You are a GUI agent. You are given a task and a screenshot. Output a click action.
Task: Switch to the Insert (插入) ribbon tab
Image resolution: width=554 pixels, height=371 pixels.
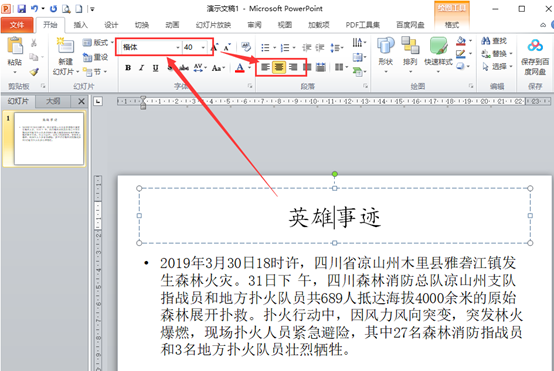[x=80, y=25]
